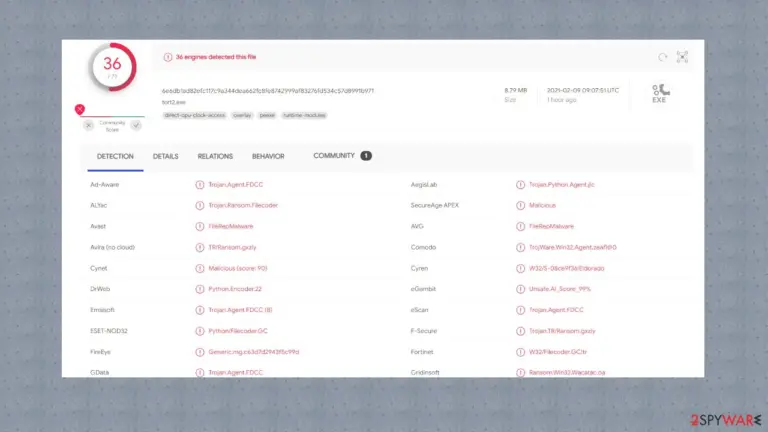Open the RELATIONS tab
Screen dimensions: 768x432
pos(215,156)
